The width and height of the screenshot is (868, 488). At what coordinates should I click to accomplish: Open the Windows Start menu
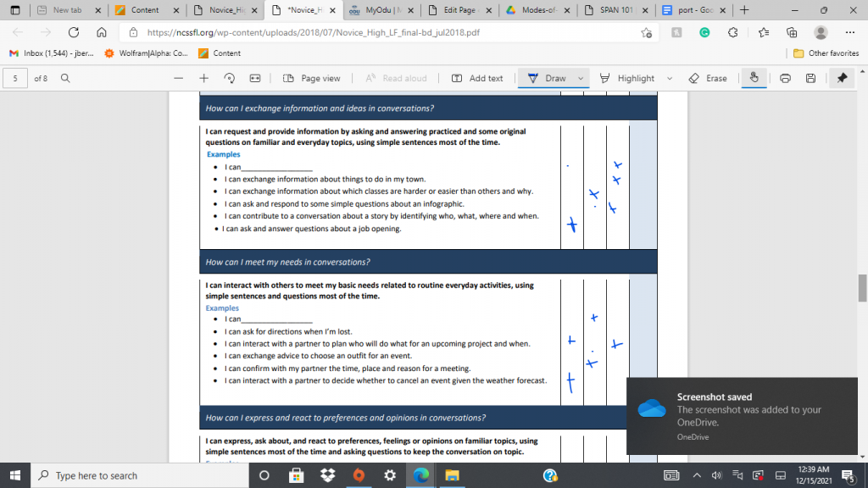pyautogui.click(x=15, y=475)
